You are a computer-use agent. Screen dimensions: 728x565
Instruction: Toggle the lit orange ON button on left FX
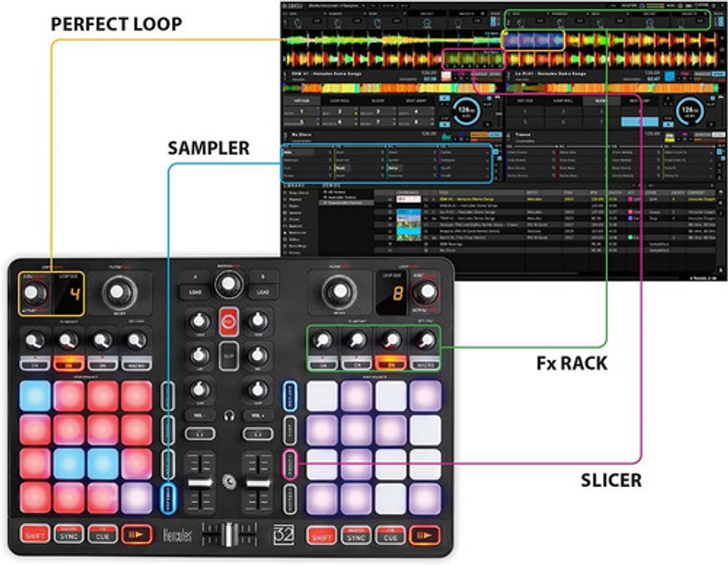[68, 362]
